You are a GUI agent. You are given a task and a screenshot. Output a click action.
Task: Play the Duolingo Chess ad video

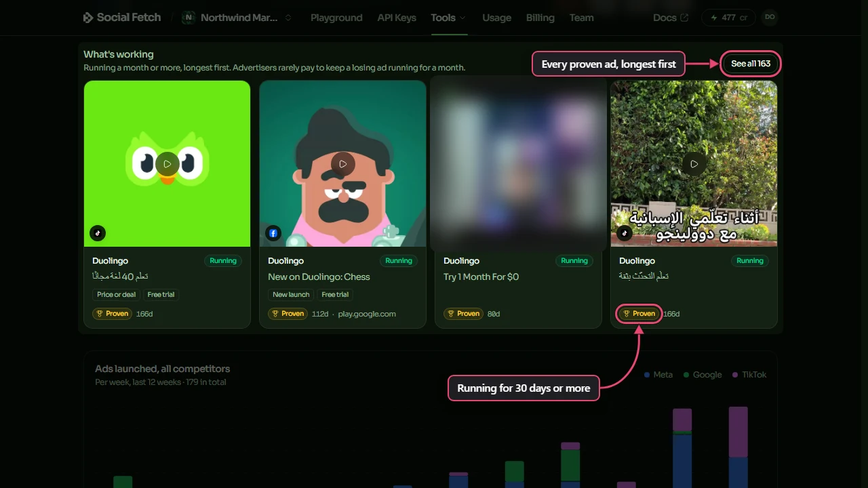[342, 164]
